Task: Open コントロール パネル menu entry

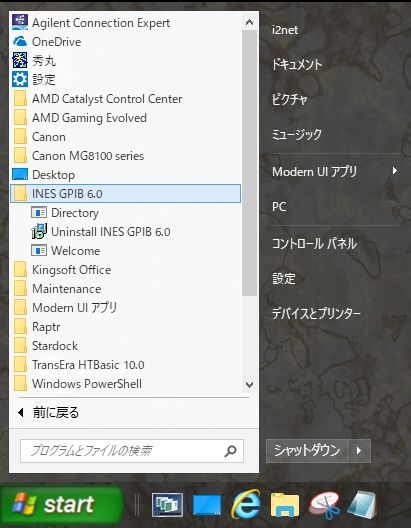Action: (314, 243)
